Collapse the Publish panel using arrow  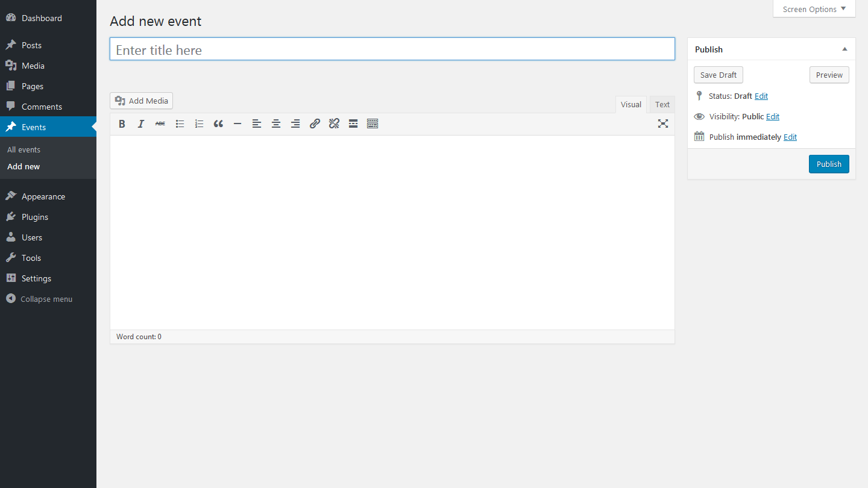pos(844,49)
